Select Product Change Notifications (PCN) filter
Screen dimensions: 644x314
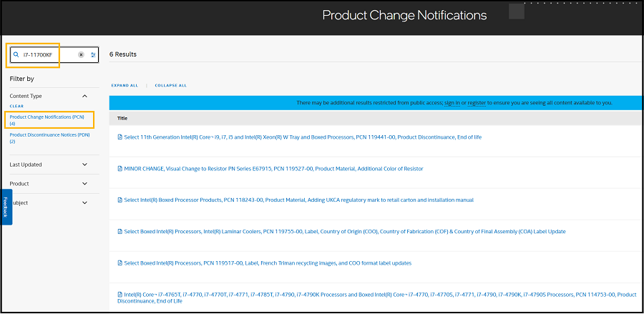(47, 117)
